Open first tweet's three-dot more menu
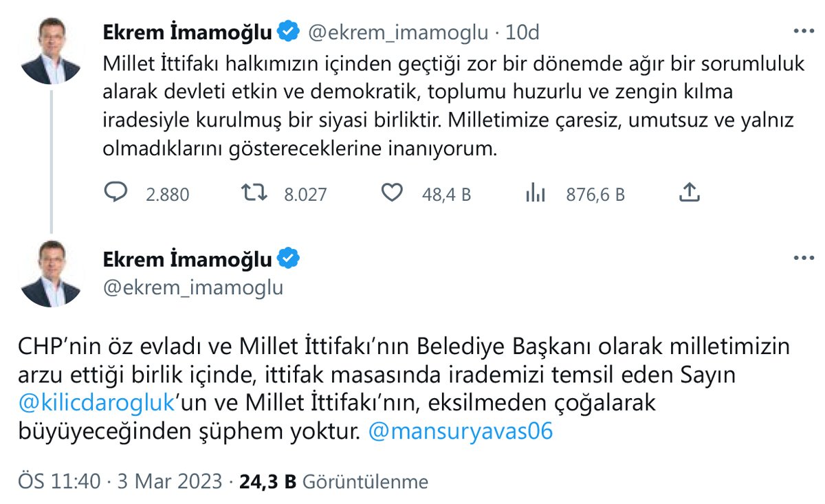This screenshot has width=825, height=504. (x=803, y=31)
